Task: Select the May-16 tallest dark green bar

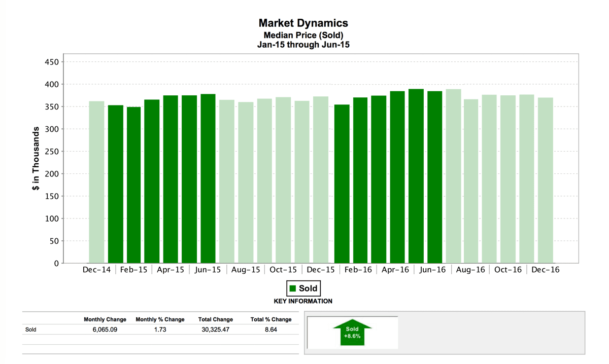Action: tap(416, 176)
